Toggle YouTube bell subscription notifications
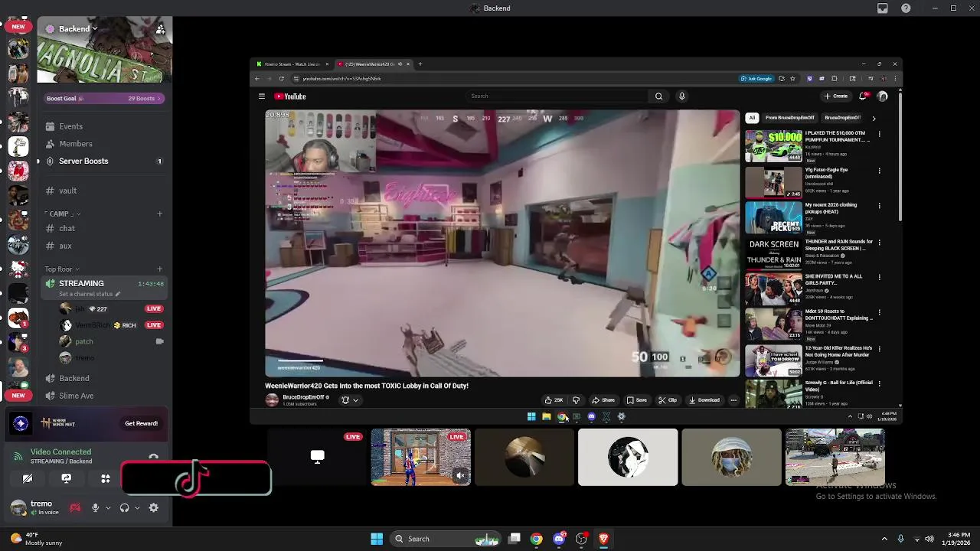This screenshot has height=551, width=980. pyautogui.click(x=349, y=399)
